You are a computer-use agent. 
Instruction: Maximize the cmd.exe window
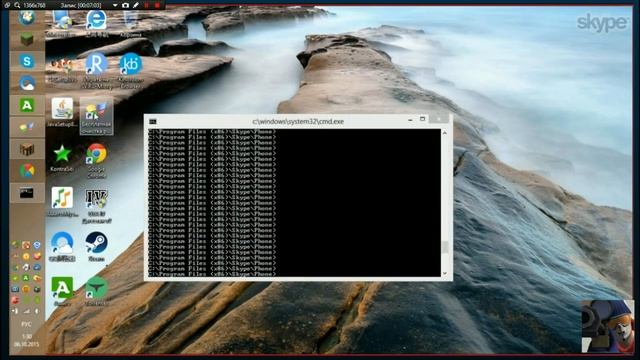pyautogui.click(x=422, y=119)
